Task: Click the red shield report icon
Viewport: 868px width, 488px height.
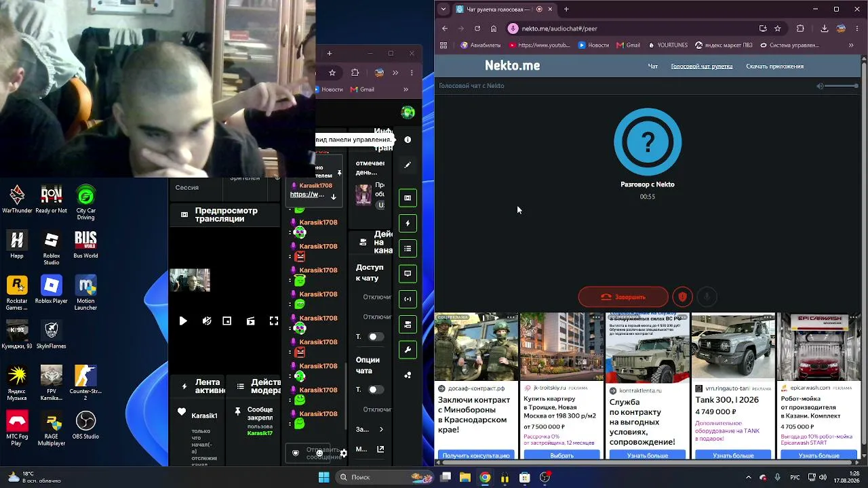Action: tap(682, 297)
